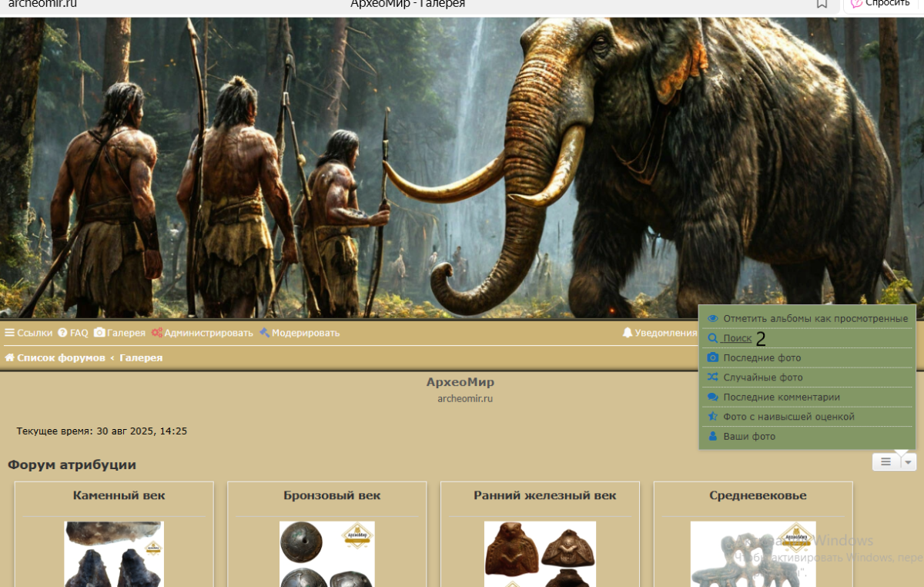Open the Каменный век album title link
The image size is (924, 587).
119,495
